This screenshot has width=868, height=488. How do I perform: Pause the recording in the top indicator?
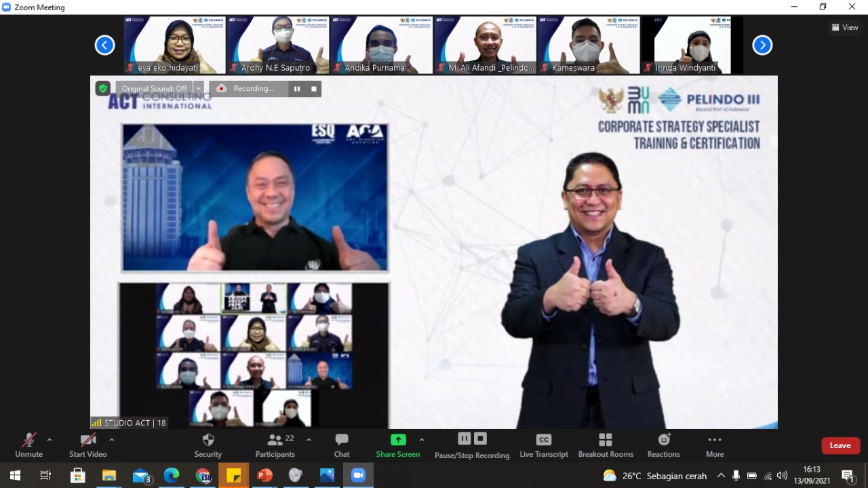click(x=297, y=89)
